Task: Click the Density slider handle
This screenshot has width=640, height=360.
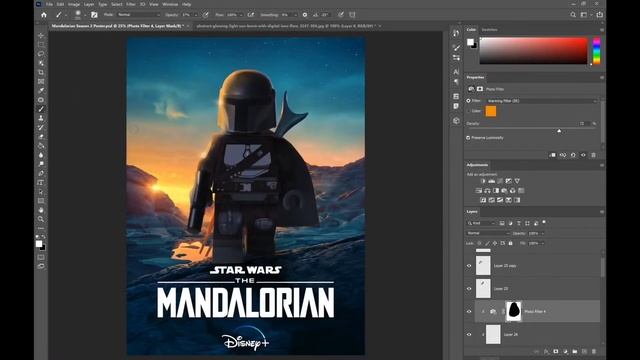Action: (x=559, y=131)
